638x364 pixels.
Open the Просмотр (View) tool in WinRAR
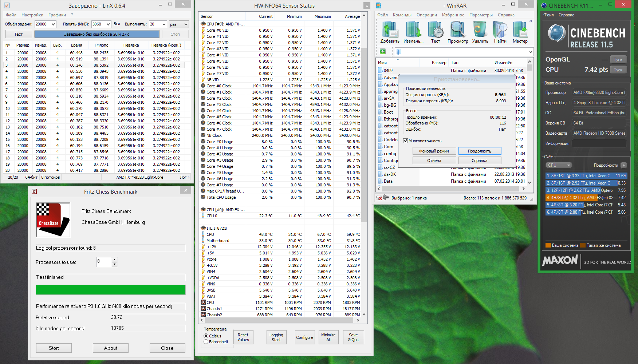pos(457,32)
